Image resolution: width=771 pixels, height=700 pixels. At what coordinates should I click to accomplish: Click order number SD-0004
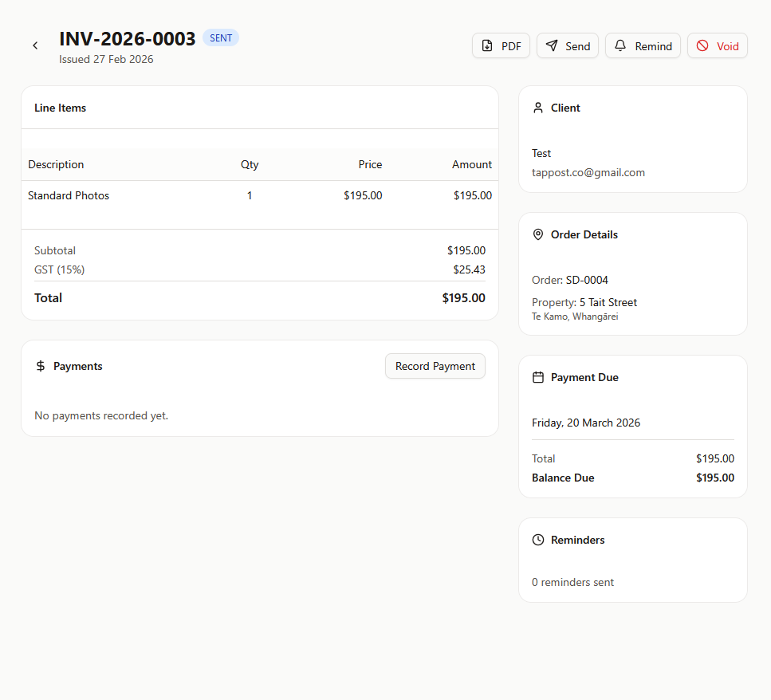[587, 280]
